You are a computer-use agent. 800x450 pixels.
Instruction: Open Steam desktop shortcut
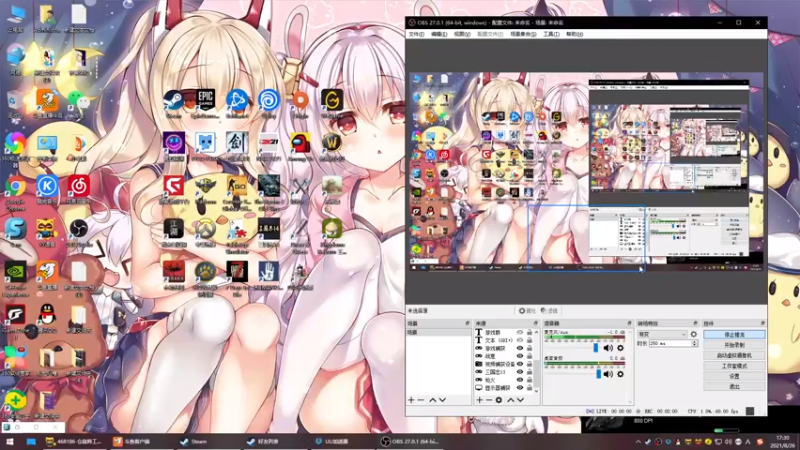click(174, 100)
